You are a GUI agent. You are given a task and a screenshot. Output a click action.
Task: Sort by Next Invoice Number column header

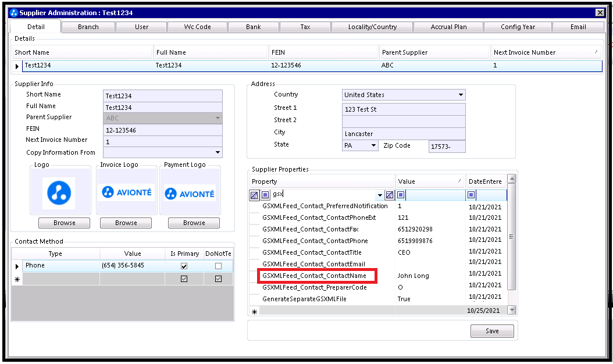tap(546, 52)
